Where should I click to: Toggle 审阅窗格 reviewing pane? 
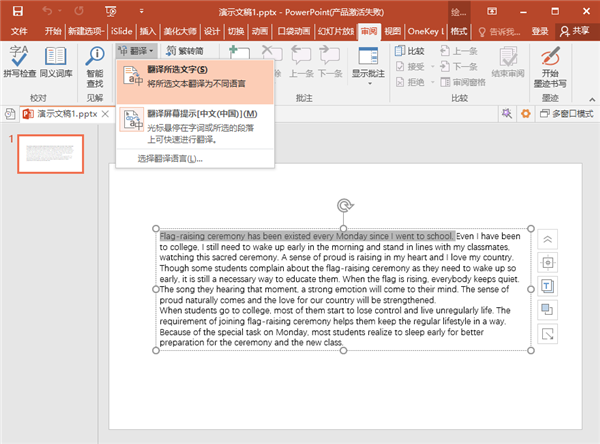(x=463, y=82)
